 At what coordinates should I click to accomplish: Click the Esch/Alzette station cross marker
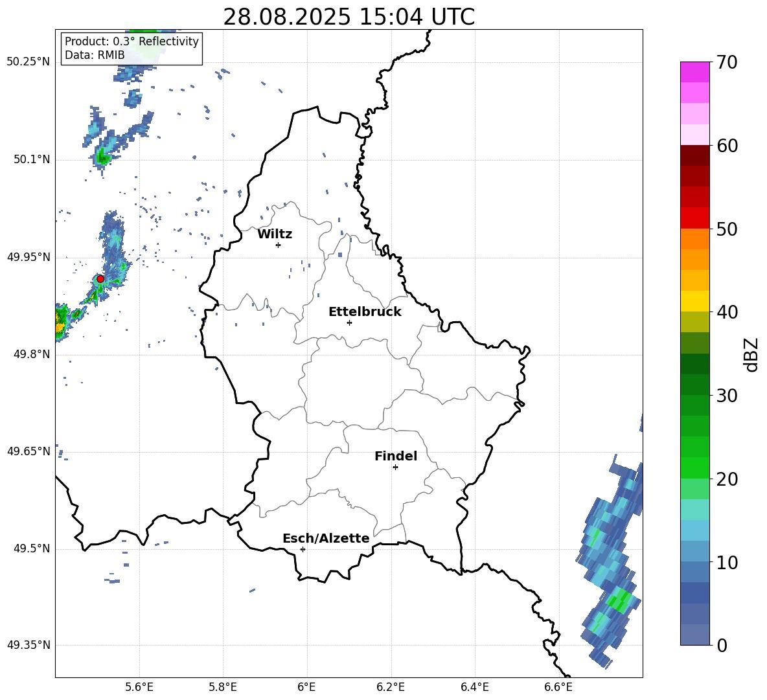303,549
